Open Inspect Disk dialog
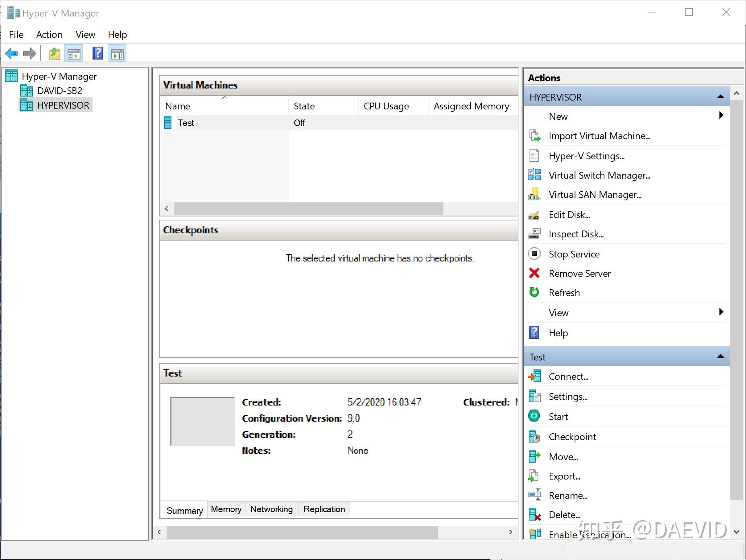This screenshot has height=560, width=746. pos(577,234)
